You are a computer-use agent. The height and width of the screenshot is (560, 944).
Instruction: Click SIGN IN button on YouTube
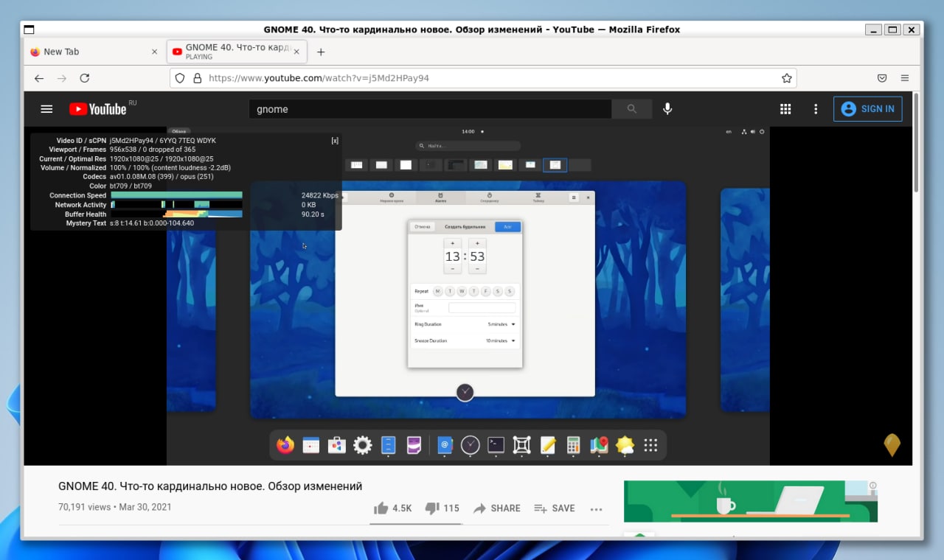pyautogui.click(x=868, y=109)
